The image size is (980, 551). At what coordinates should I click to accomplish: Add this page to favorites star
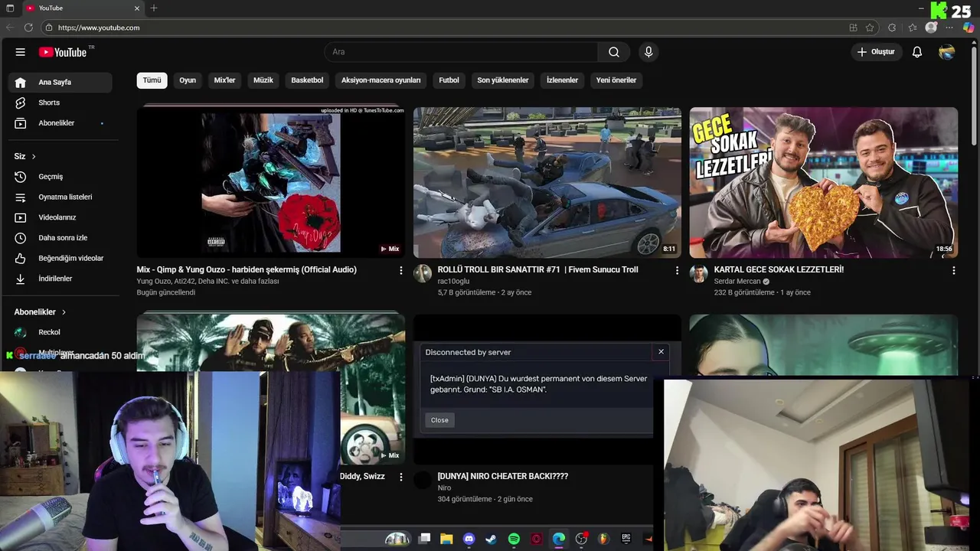870,28
